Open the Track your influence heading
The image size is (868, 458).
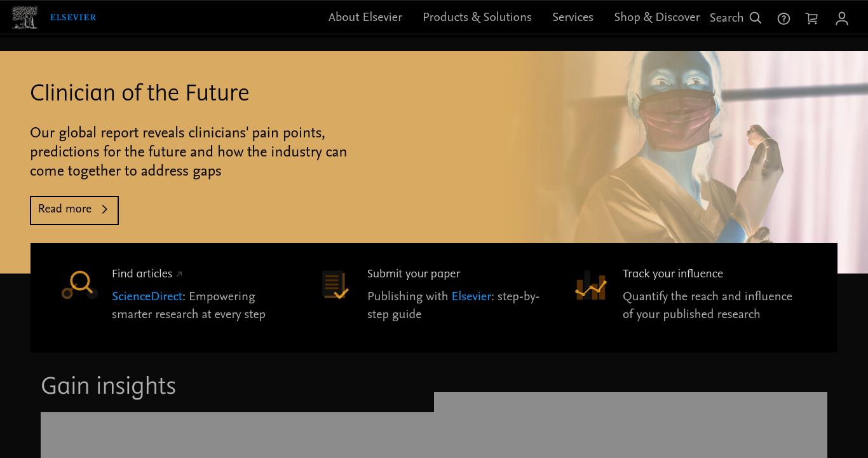click(x=673, y=274)
